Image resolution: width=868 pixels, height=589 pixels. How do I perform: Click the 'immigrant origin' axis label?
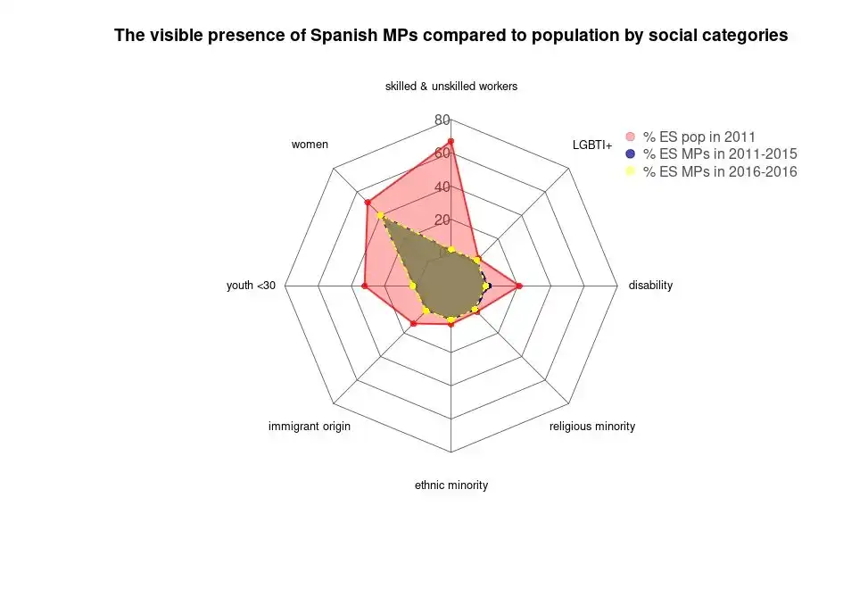310,427
